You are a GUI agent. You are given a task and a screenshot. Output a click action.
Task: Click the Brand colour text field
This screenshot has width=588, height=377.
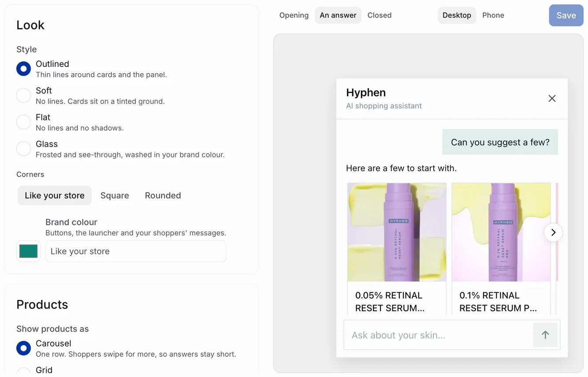click(x=136, y=251)
